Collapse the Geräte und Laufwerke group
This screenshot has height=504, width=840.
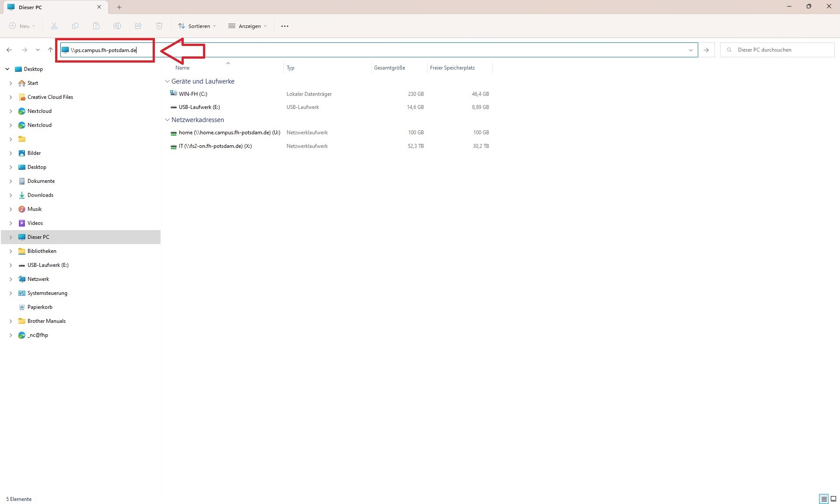coord(167,81)
